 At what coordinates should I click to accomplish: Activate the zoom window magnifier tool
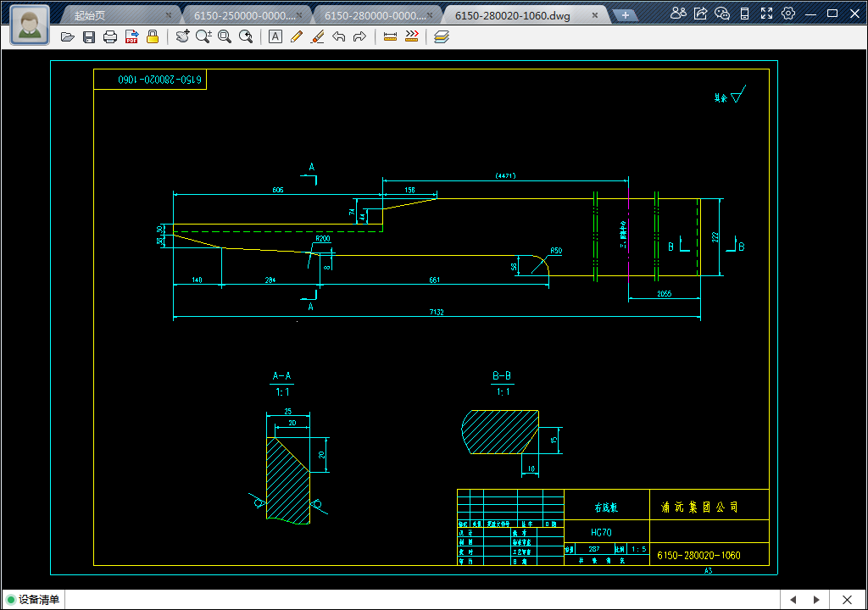(x=225, y=36)
